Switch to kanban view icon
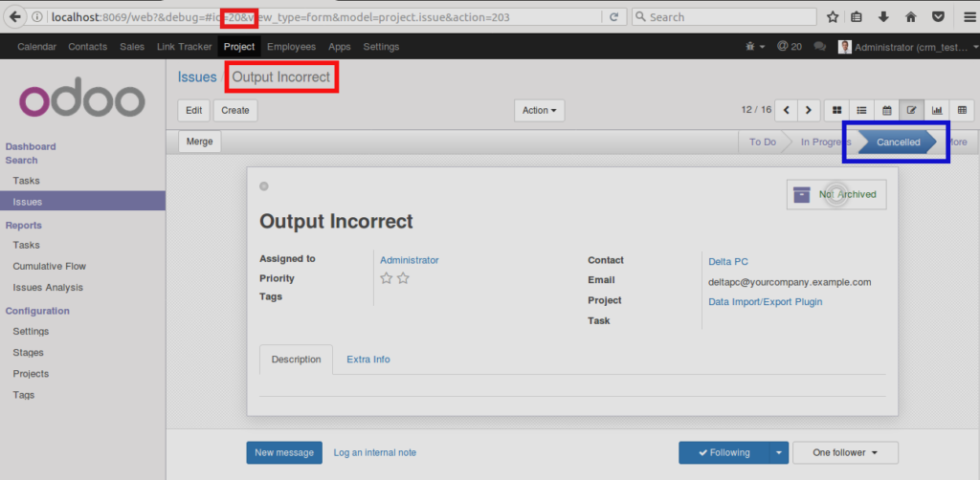 click(x=836, y=110)
